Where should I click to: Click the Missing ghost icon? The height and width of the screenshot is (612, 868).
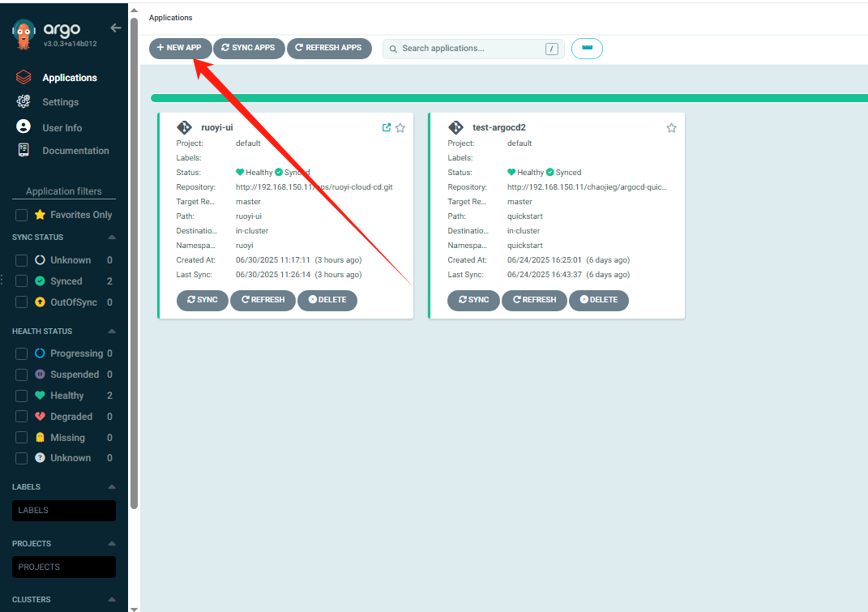[40, 437]
